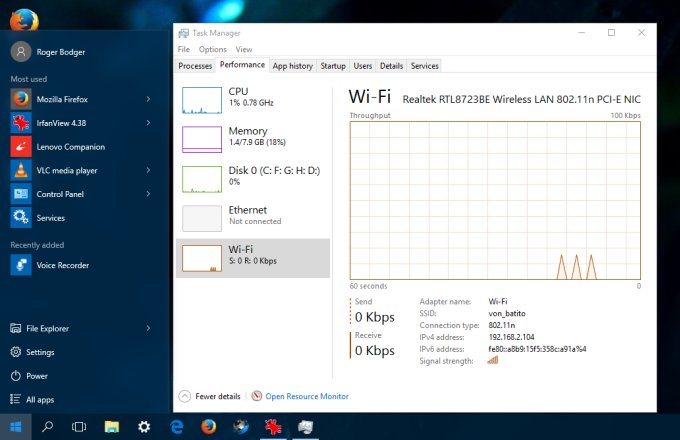Click the Task Manager title bar icon
The height and width of the screenshot is (440, 680).
click(x=183, y=33)
